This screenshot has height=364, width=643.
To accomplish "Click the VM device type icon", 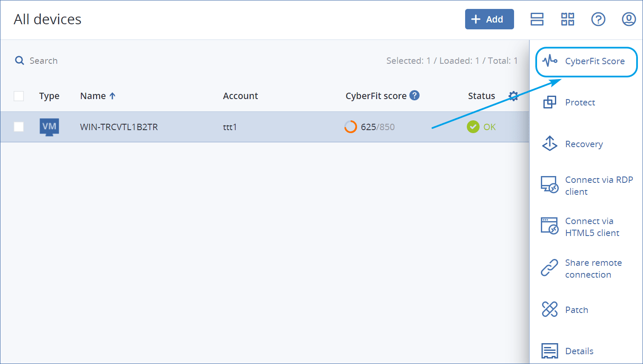I will click(49, 127).
